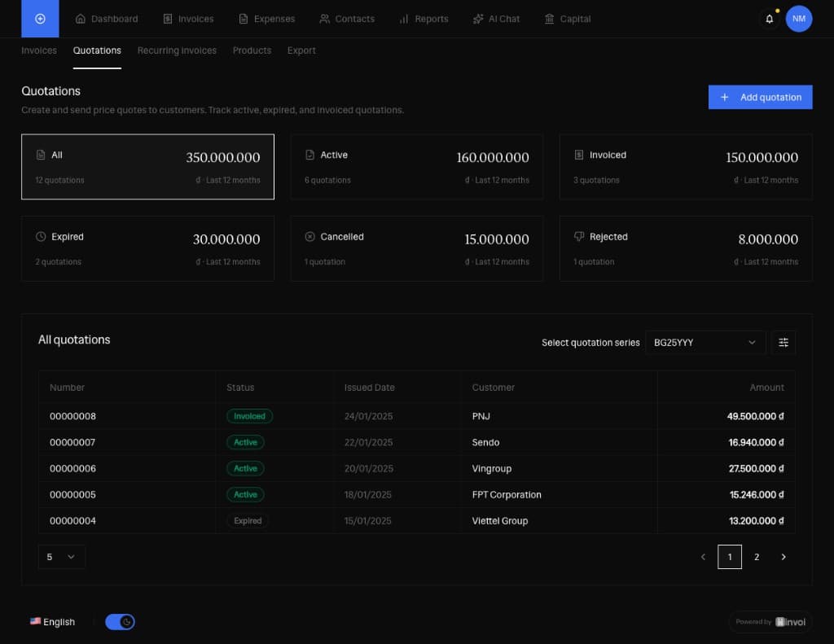Filter by the Rejected quotations card
The width and height of the screenshot is (834, 644).
[x=686, y=248]
